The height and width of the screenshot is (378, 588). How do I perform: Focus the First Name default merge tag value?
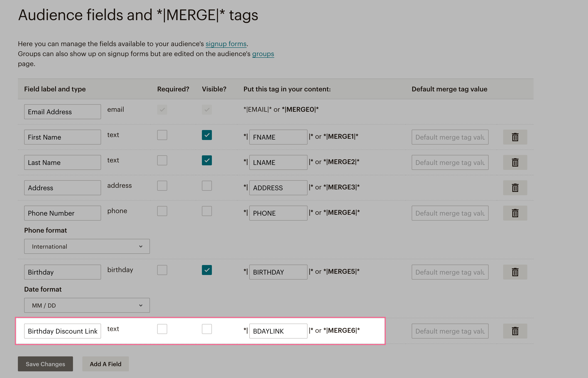coord(450,137)
